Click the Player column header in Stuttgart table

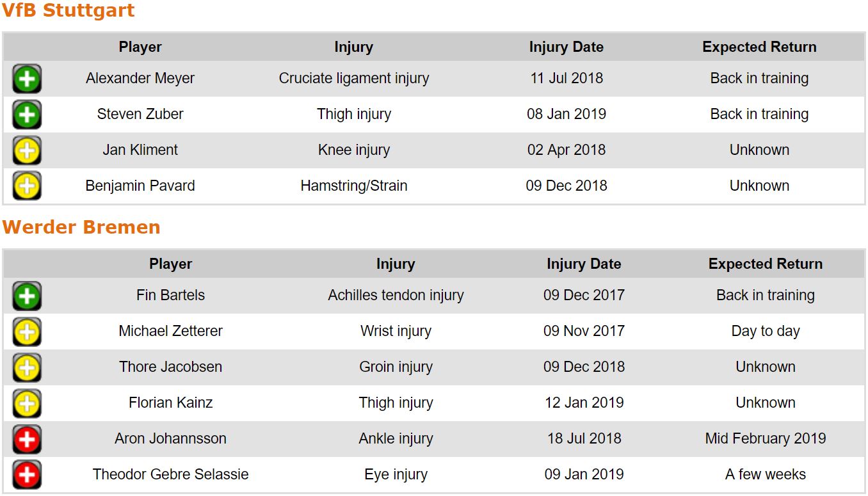(x=140, y=47)
